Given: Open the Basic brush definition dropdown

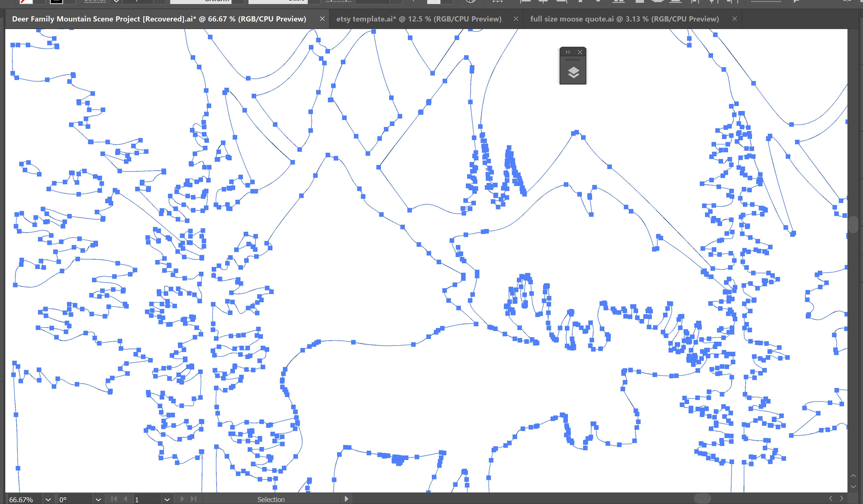Looking at the screenshot, I should tap(313, 1).
